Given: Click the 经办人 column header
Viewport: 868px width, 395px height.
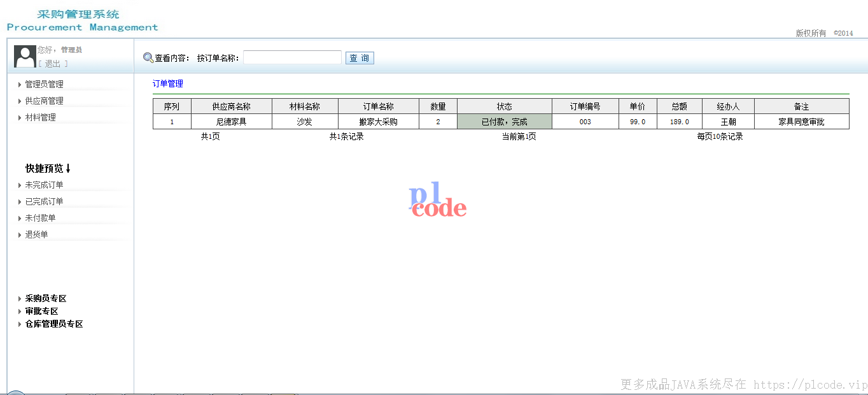Looking at the screenshot, I should (728, 106).
